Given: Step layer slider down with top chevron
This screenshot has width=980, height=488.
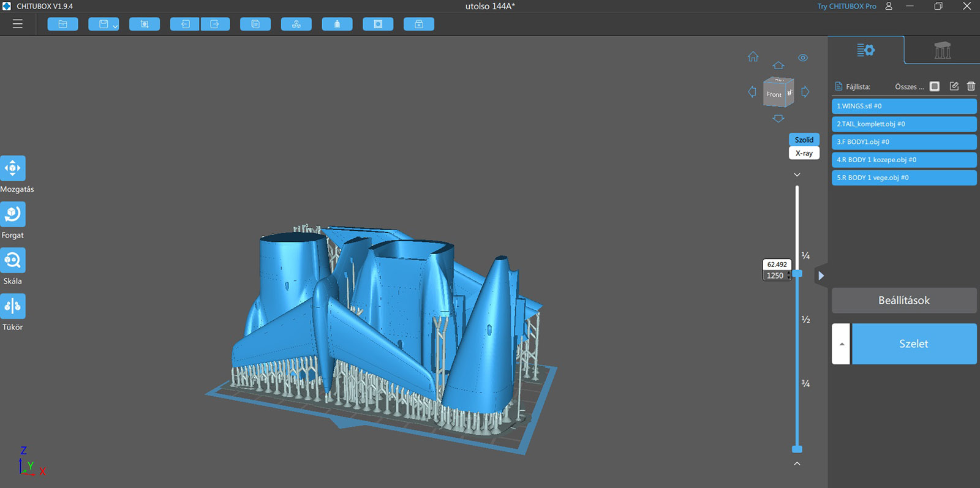Looking at the screenshot, I should pos(797,175).
